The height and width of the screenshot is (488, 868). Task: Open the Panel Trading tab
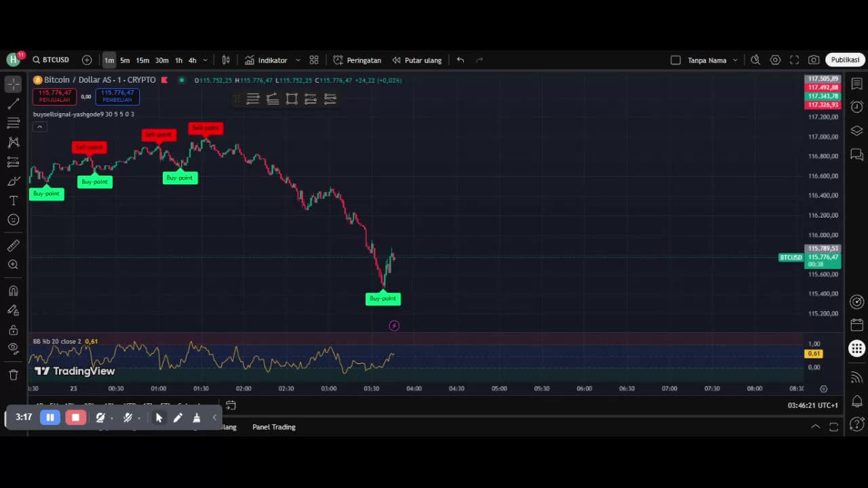(x=274, y=427)
